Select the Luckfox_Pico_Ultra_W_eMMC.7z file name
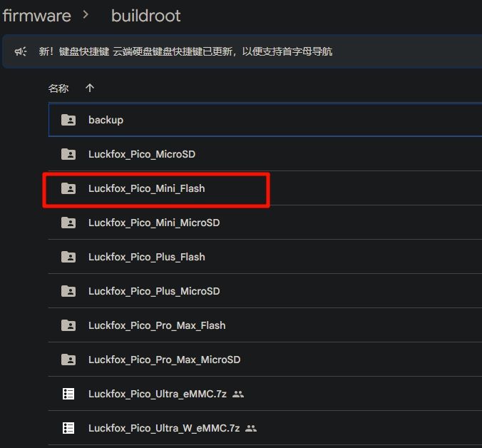482x448 pixels. (164, 428)
